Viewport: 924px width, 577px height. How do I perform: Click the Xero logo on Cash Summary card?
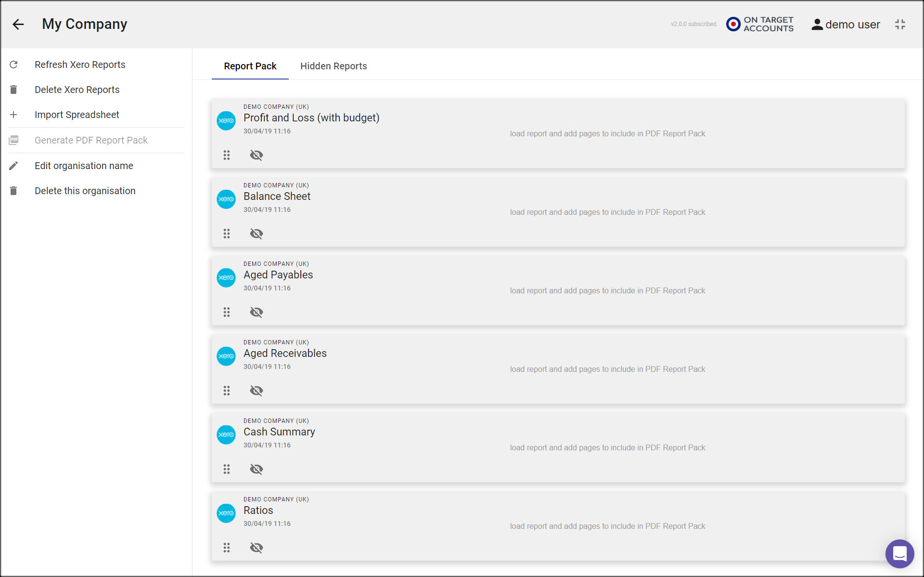click(x=226, y=434)
